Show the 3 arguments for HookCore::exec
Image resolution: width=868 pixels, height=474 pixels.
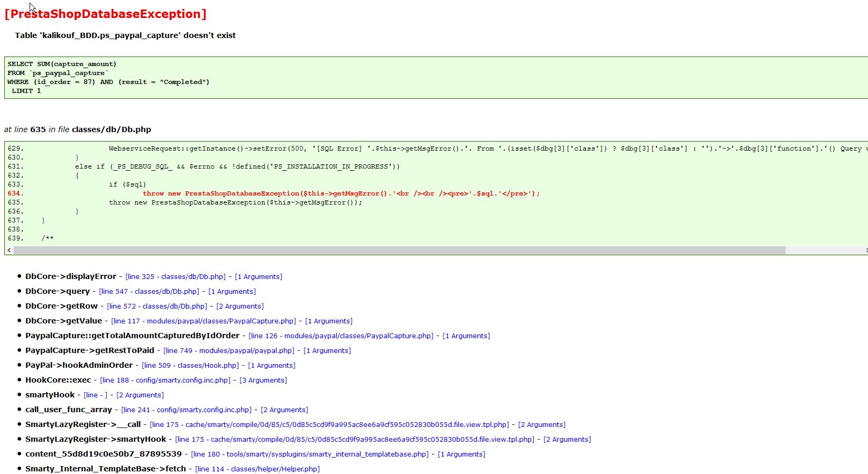263,380
